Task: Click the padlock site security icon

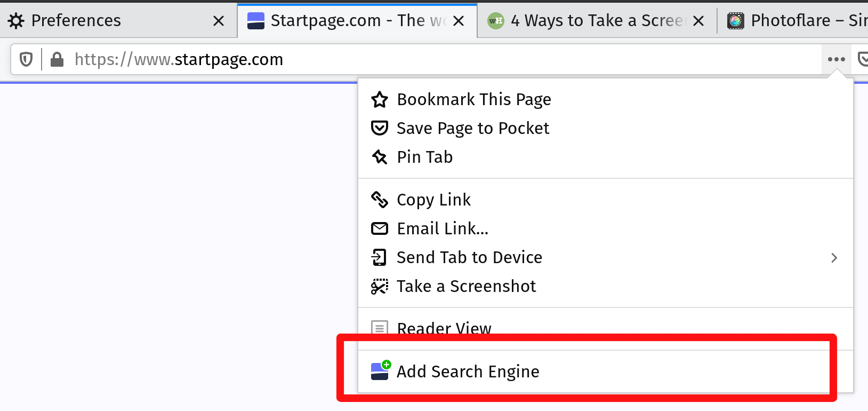Action: point(57,59)
